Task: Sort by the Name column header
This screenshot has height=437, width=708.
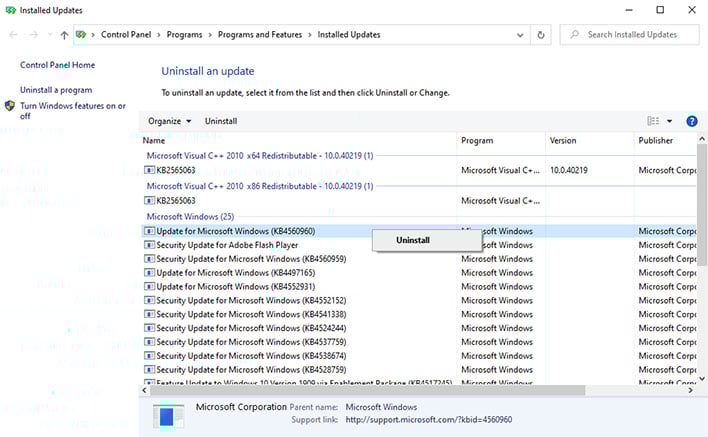Action: click(298, 140)
